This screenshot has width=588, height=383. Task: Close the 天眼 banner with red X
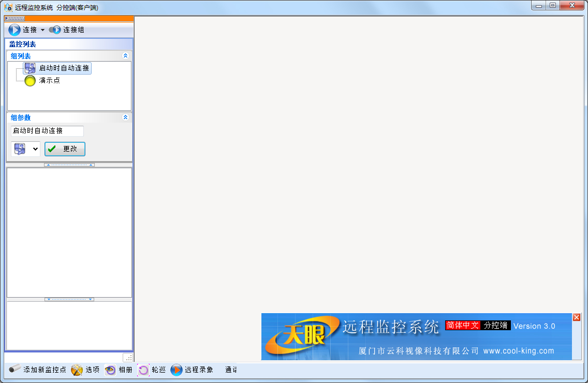pos(577,317)
